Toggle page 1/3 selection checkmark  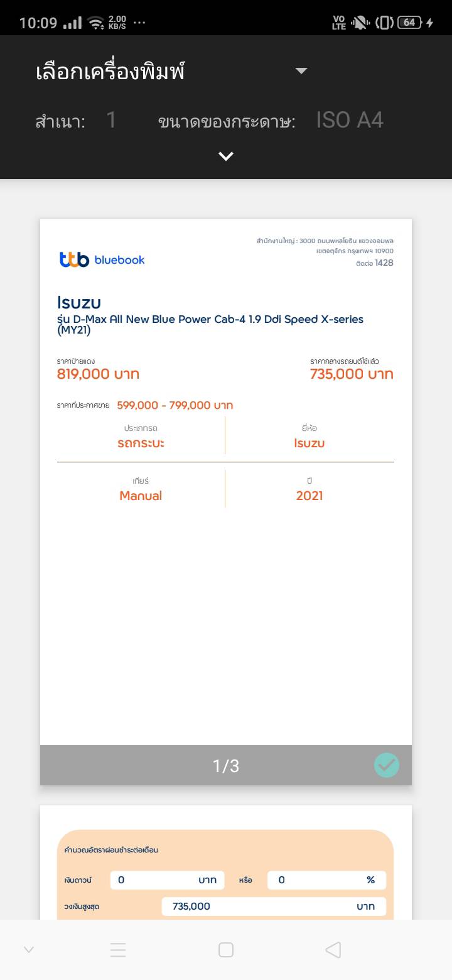coord(386,765)
